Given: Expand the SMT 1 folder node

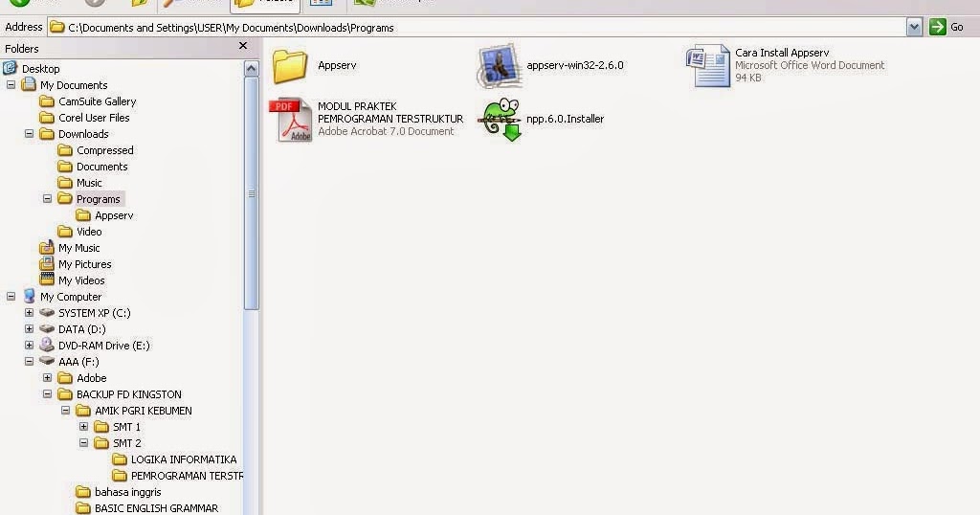Looking at the screenshot, I should [x=83, y=426].
